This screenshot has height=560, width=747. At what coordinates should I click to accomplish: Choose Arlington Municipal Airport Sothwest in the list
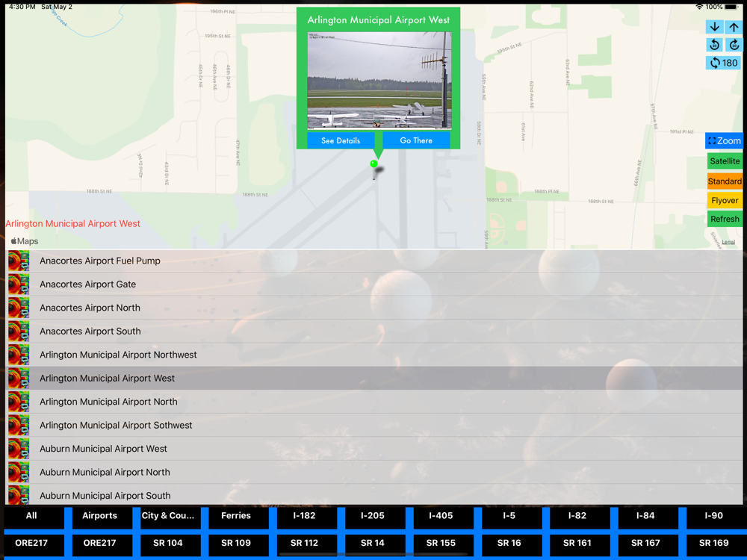coord(374,426)
